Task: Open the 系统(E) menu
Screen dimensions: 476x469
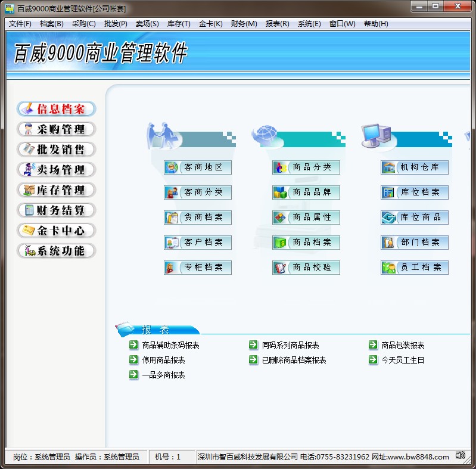Action: click(x=309, y=24)
